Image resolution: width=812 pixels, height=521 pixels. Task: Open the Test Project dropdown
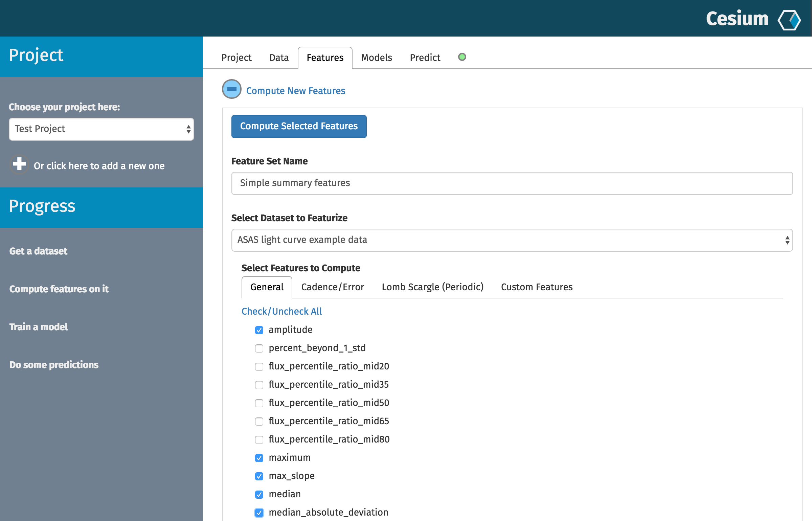(101, 129)
